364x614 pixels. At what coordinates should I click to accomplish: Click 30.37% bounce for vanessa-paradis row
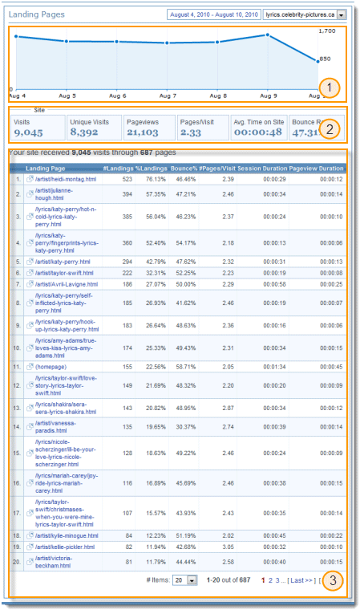click(x=186, y=427)
